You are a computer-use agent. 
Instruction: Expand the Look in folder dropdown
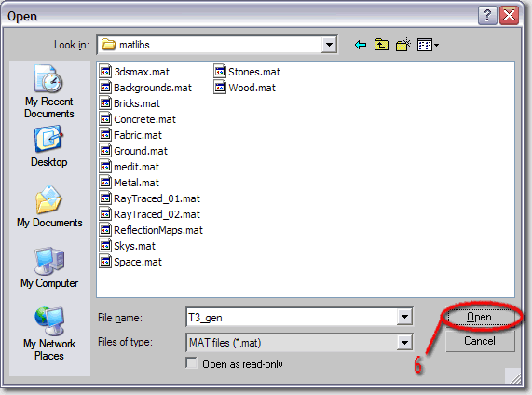pyautogui.click(x=329, y=45)
